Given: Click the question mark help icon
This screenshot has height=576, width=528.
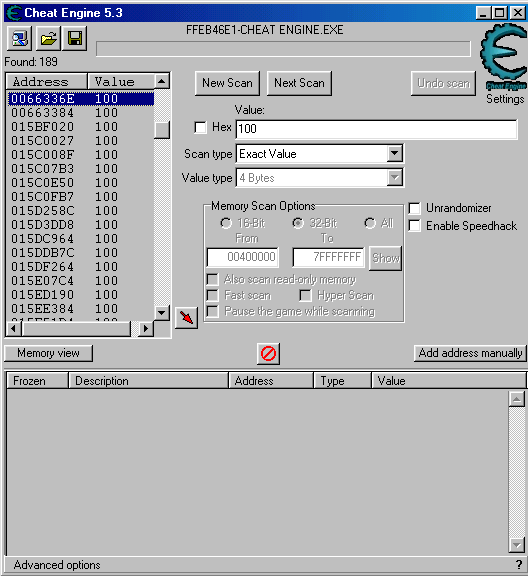Looking at the screenshot, I should click(518, 564).
